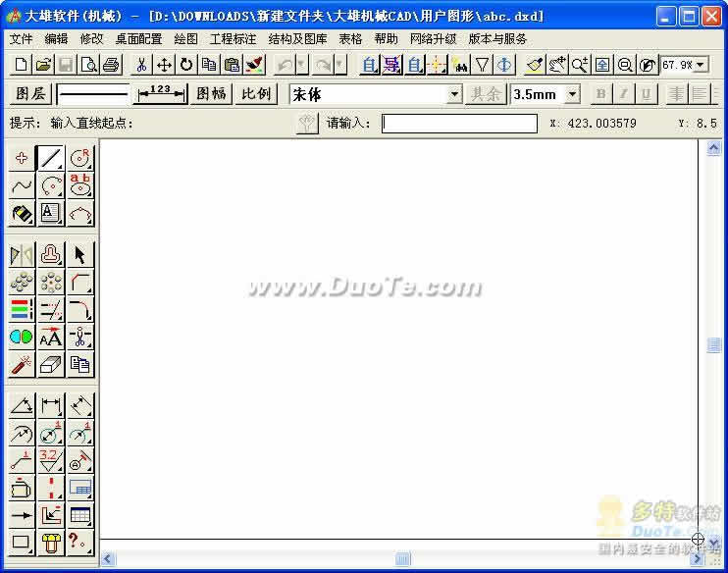Open the 网络升级 menu
This screenshot has height=573, width=728.
(x=434, y=39)
